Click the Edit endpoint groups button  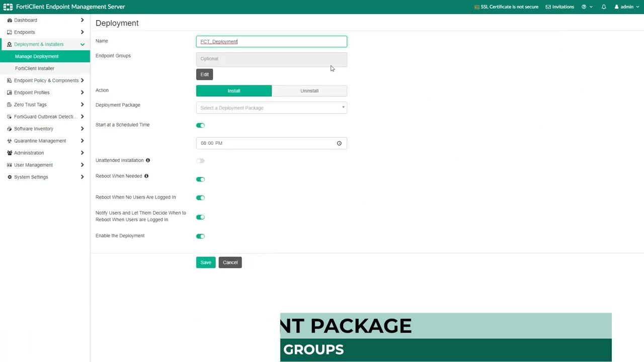[205, 74]
